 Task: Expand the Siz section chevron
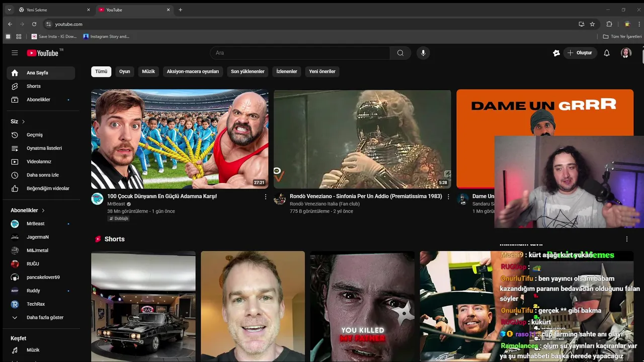tap(23, 122)
